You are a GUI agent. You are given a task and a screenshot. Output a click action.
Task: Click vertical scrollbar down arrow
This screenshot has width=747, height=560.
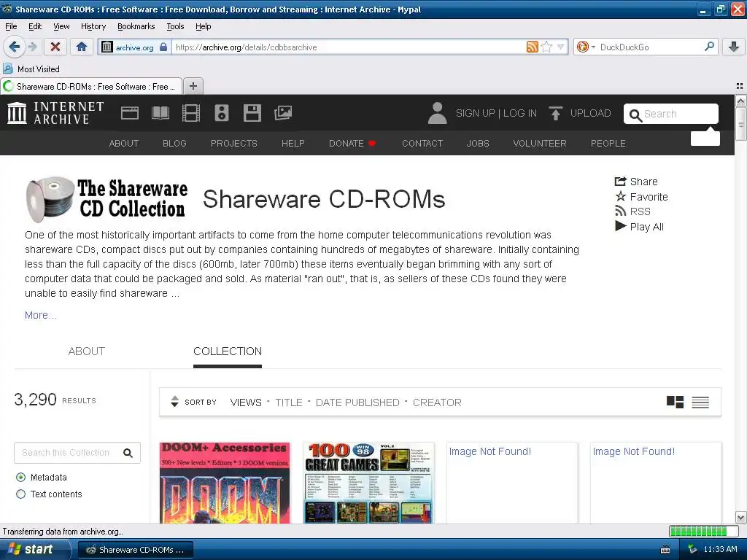pos(741,518)
